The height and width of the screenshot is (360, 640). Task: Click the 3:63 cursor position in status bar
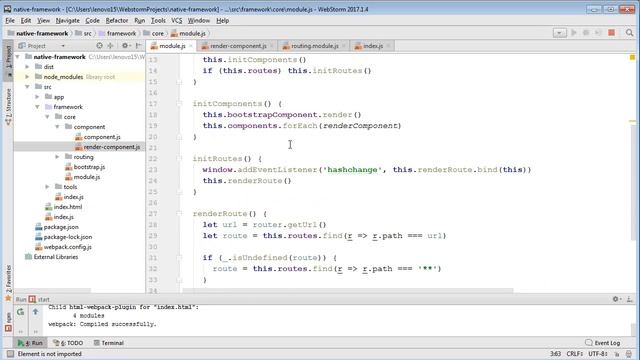coord(555,354)
